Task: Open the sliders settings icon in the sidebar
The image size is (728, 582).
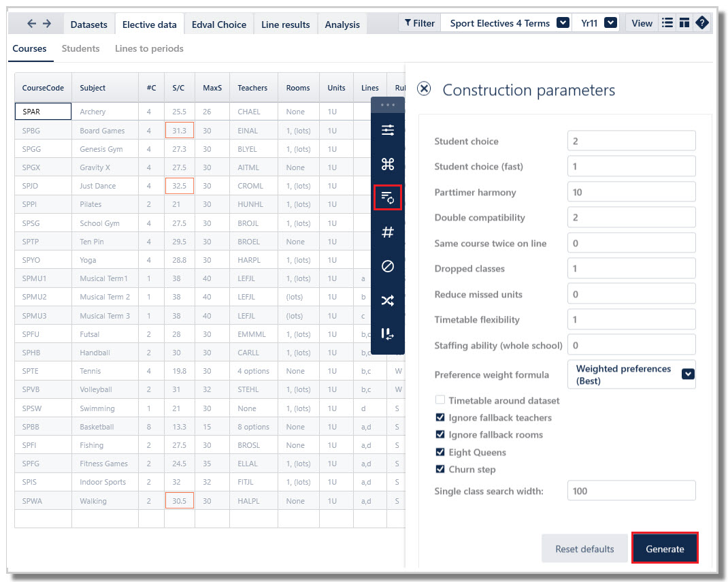Action: tap(388, 130)
